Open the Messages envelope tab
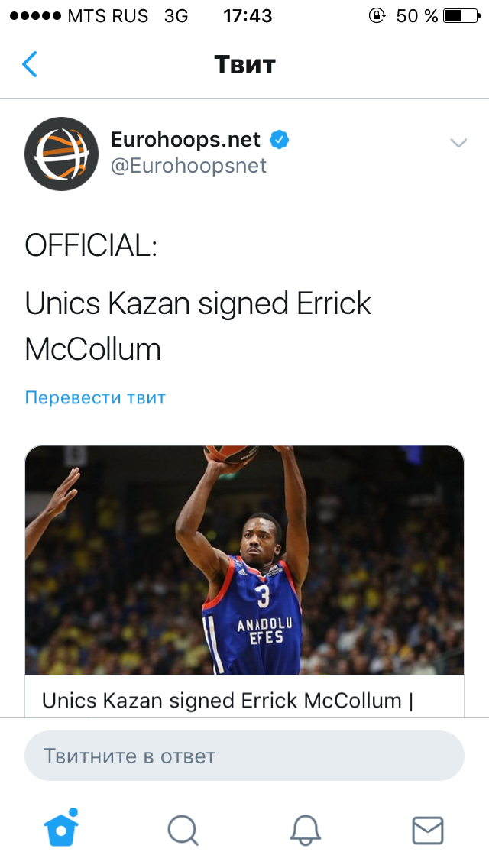 tap(428, 831)
